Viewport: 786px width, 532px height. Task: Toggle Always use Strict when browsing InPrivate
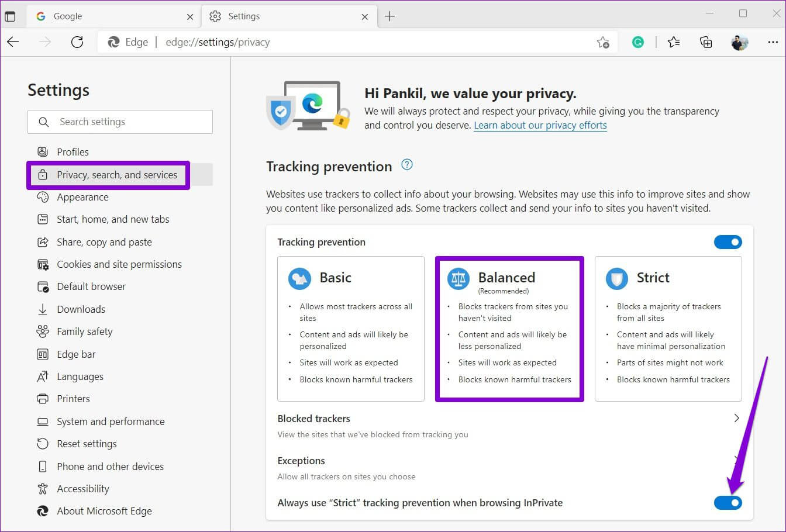pyautogui.click(x=728, y=503)
